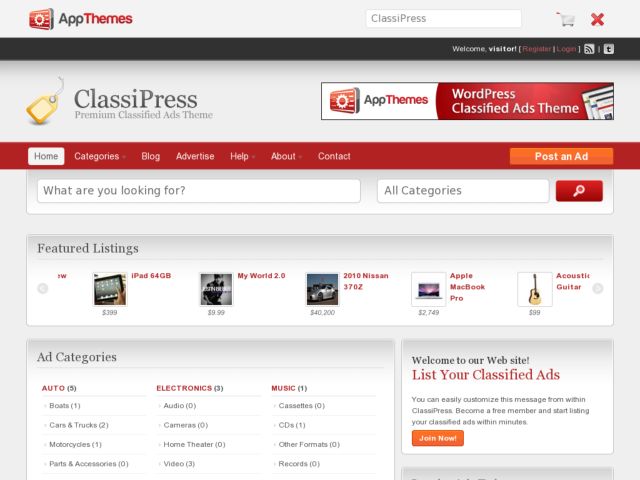The height and width of the screenshot is (480, 640).
Task: Open the Motorcycles (1) category
Action: pos(75,444)
